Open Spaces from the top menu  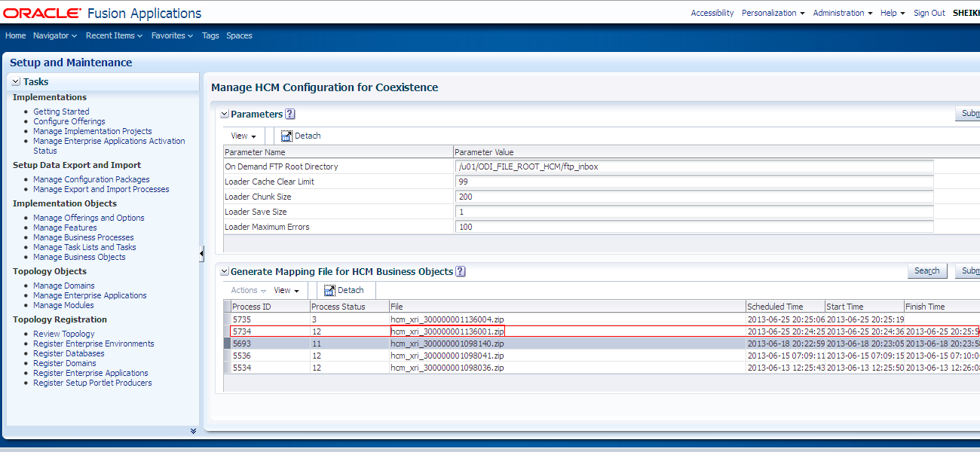[x=239, y=35]
